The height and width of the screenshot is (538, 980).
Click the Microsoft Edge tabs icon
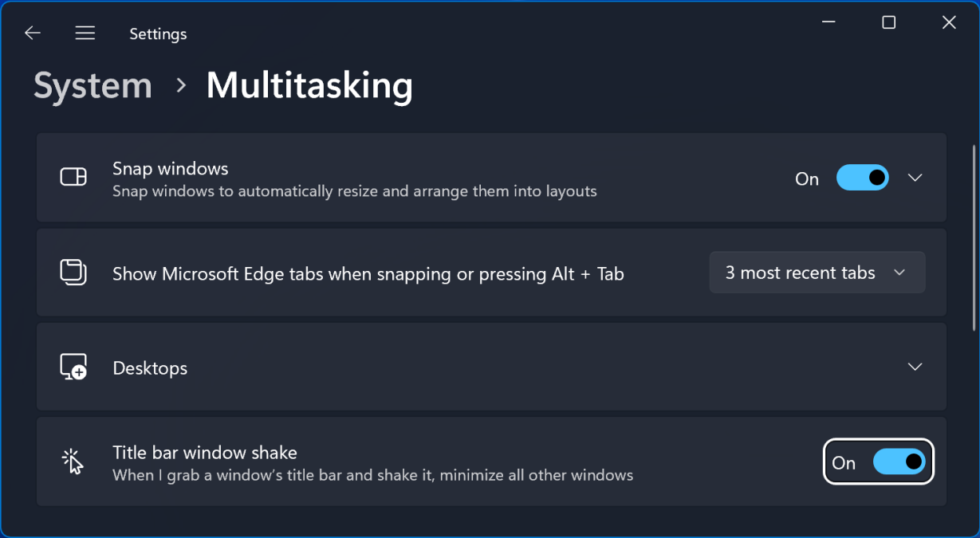[x=73, y=272]
